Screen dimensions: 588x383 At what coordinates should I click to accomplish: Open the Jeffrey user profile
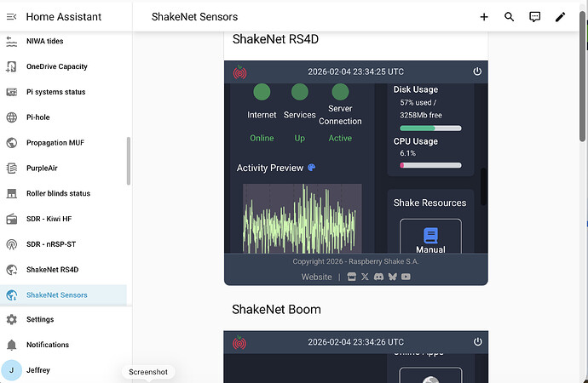coord(38,370)
